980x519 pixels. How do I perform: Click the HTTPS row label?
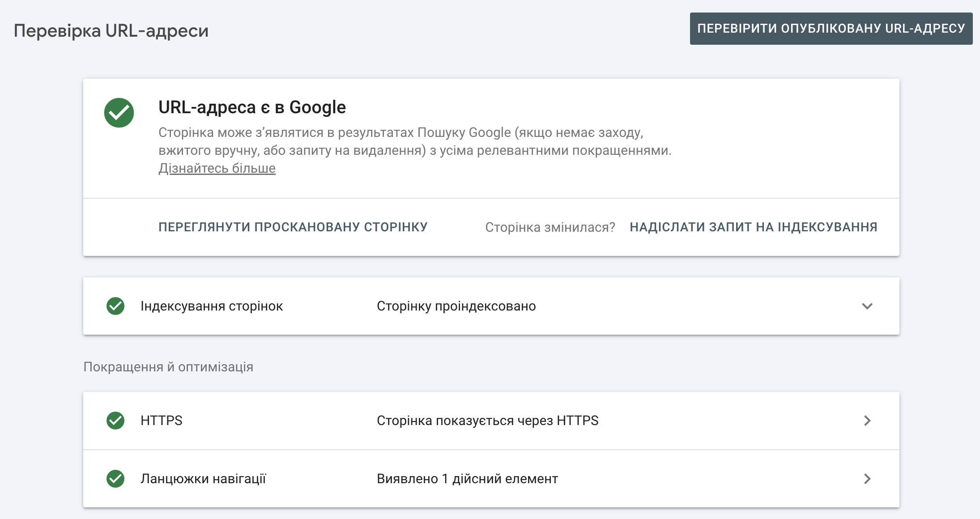(x=162, y=421)
